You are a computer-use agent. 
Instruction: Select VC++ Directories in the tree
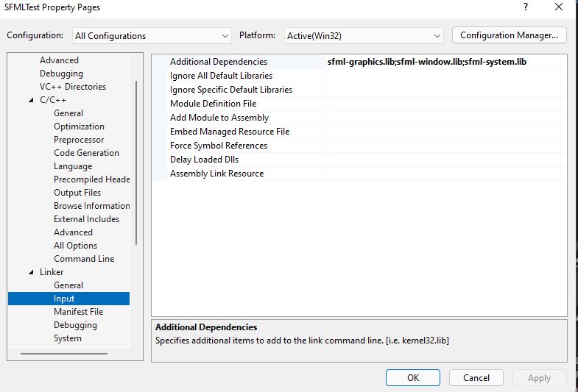pos(73,87)
